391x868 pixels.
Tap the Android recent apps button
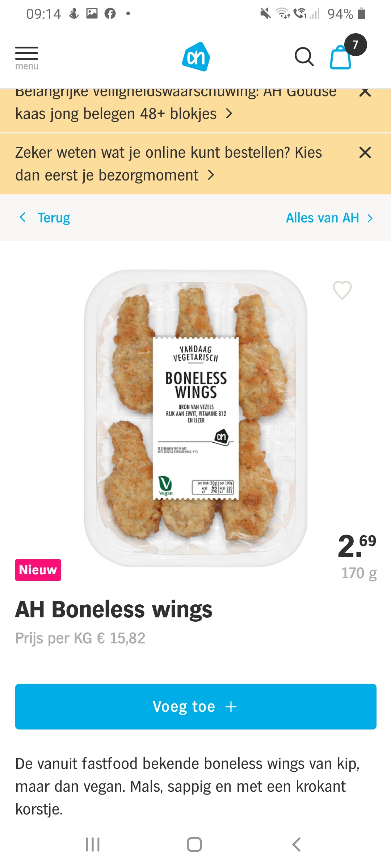pyautogui.click(x=93, y=844)
